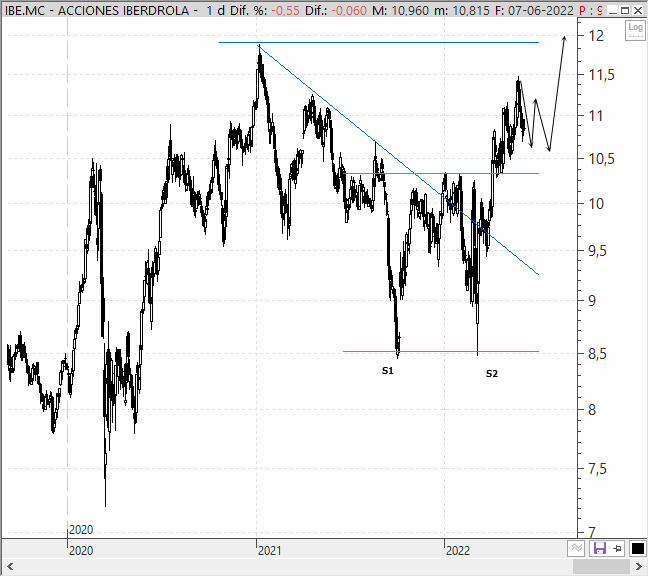Screen dimensions: 649x577
Task: Click the 8,5 price axis label
Action: click(x=597, y=354)
